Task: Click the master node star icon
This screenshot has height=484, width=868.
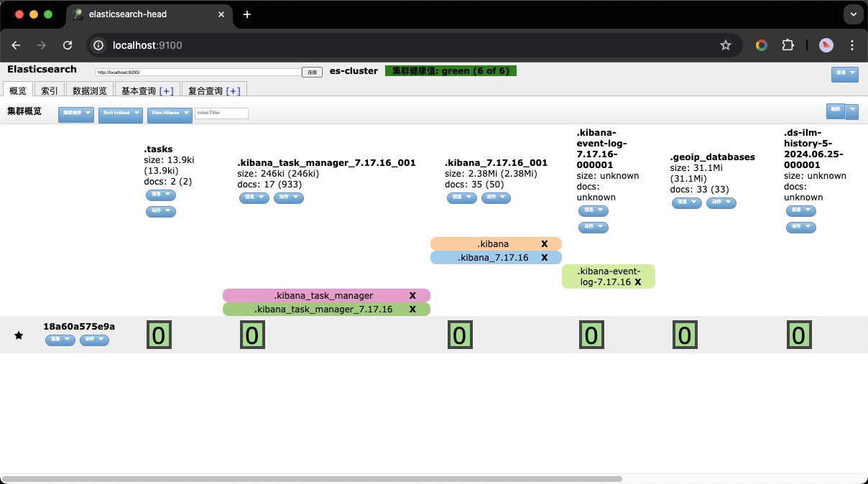Action: (19, 335)
